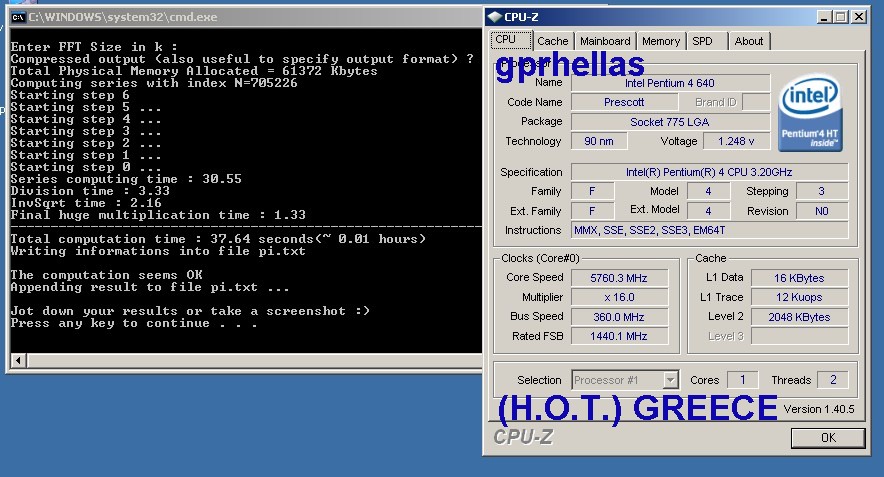Click 'Press any key to continue' line
The height and width of the screenshot is (477, 884).
(134, 323)
